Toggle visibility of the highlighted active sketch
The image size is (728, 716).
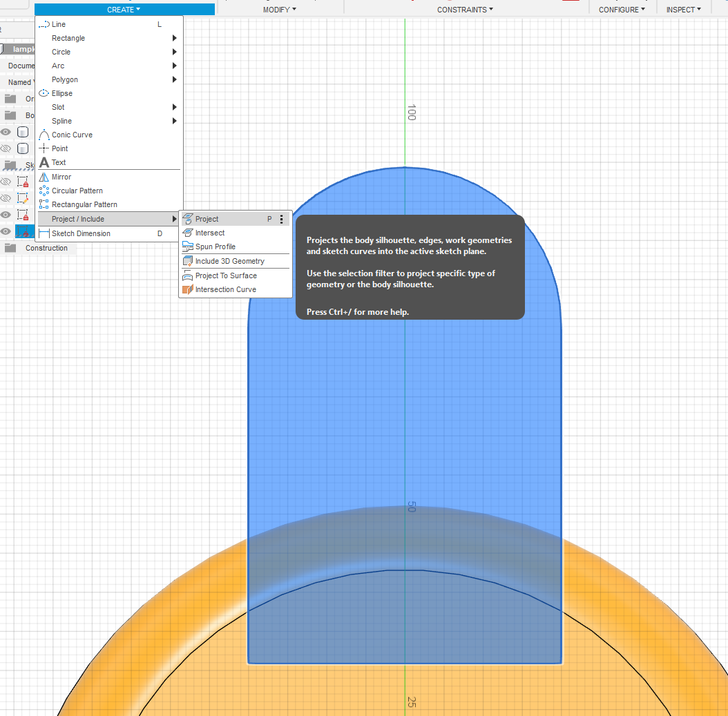[6, 231]
